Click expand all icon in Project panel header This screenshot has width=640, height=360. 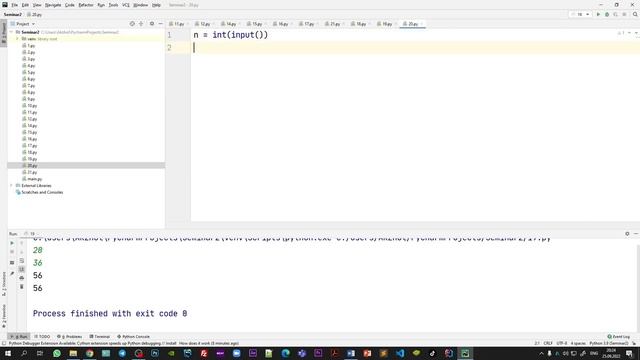(x=141, y=24)
